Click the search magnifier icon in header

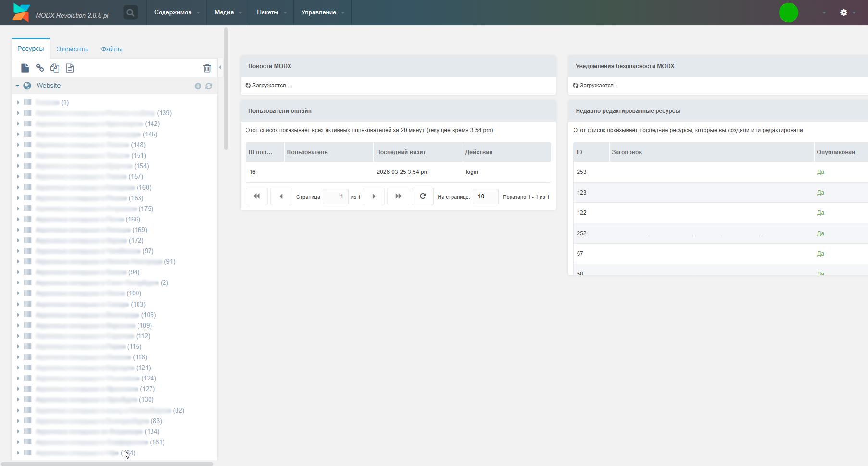point(130,12)
